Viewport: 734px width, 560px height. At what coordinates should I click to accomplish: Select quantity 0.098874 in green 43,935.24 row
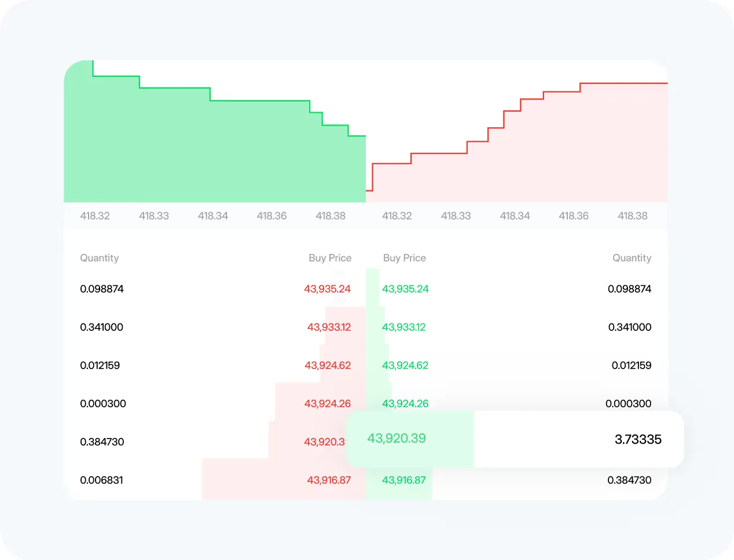(x=629, y=289)
